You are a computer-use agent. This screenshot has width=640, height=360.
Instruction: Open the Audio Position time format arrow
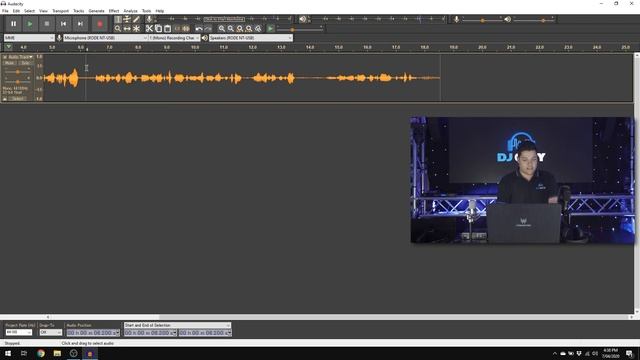(x=118, y=333)
